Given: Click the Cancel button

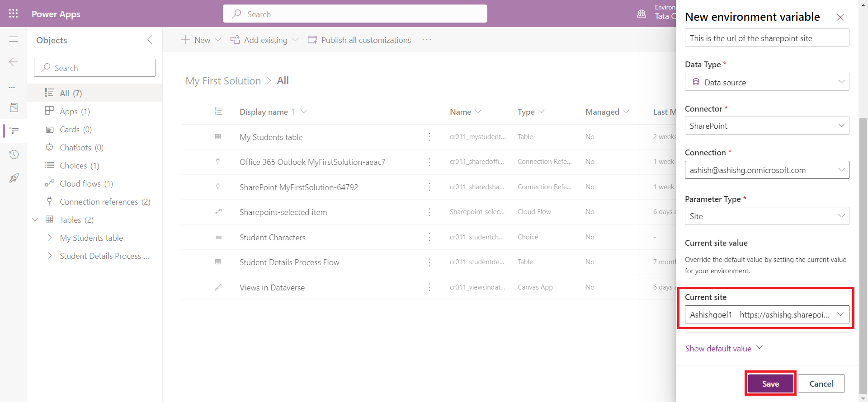Looking at the screenshot, I should click(x=821, y=383).
